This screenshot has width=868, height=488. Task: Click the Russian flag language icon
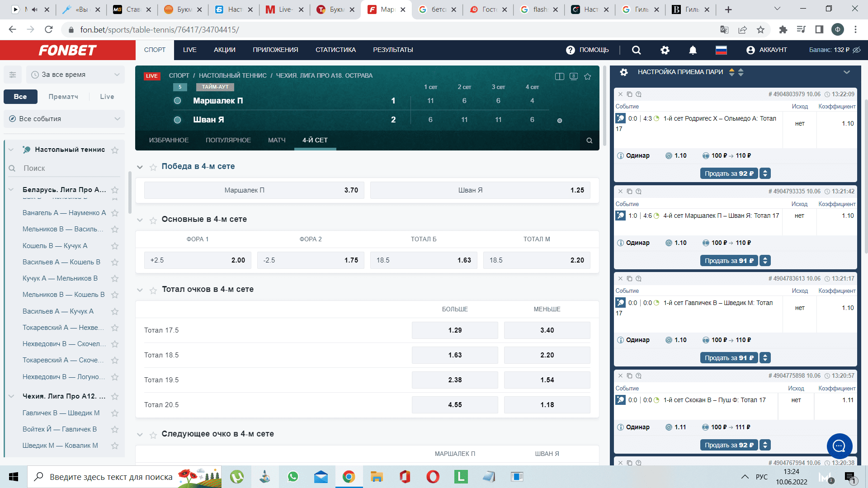click(721, 50)
